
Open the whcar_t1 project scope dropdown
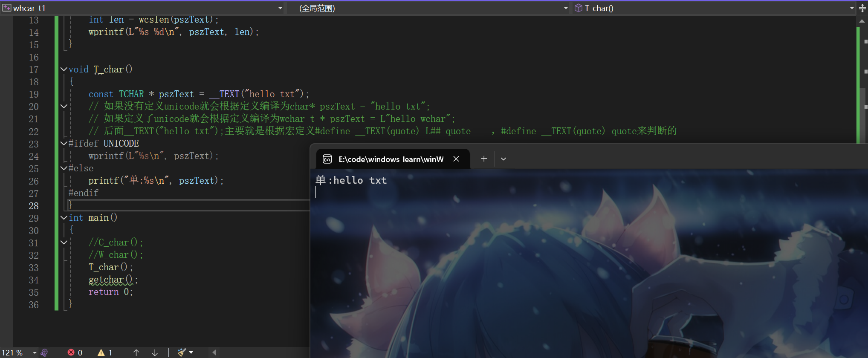[280, 8]
